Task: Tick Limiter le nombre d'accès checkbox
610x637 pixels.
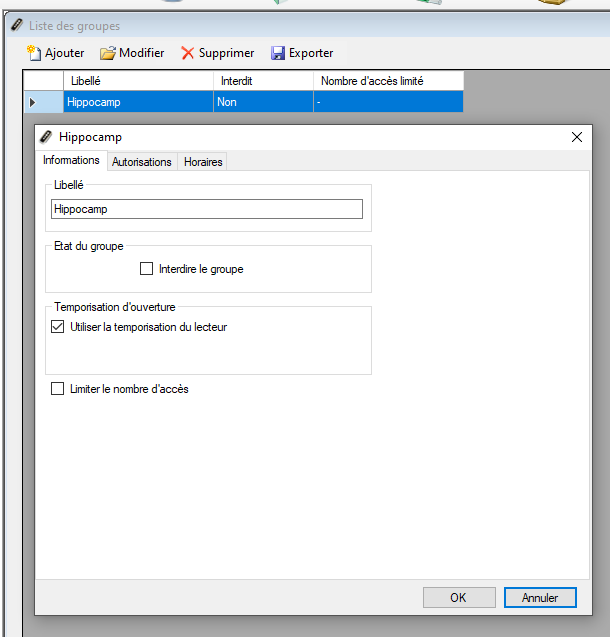Action: pyautogui.click(x=57, y=389)
